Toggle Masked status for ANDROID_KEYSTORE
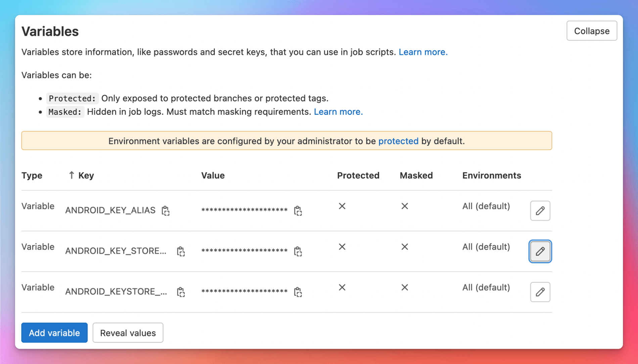 [x=405, y=288]
